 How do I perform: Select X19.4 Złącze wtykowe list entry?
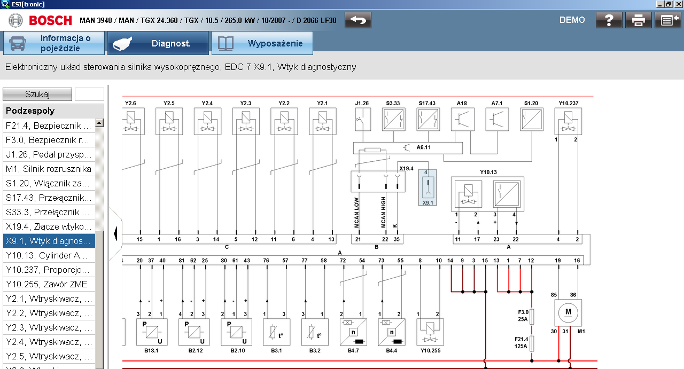[49, 226]
